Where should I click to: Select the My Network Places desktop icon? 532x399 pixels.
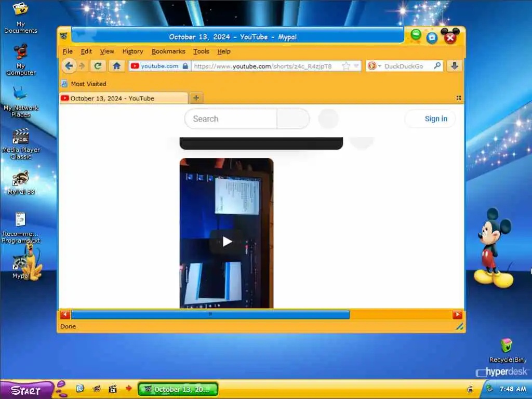[21, 102]
